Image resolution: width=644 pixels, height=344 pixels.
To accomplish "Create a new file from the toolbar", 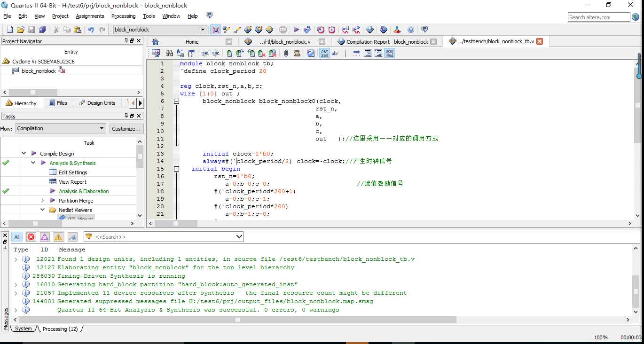I will pos(9,30).
